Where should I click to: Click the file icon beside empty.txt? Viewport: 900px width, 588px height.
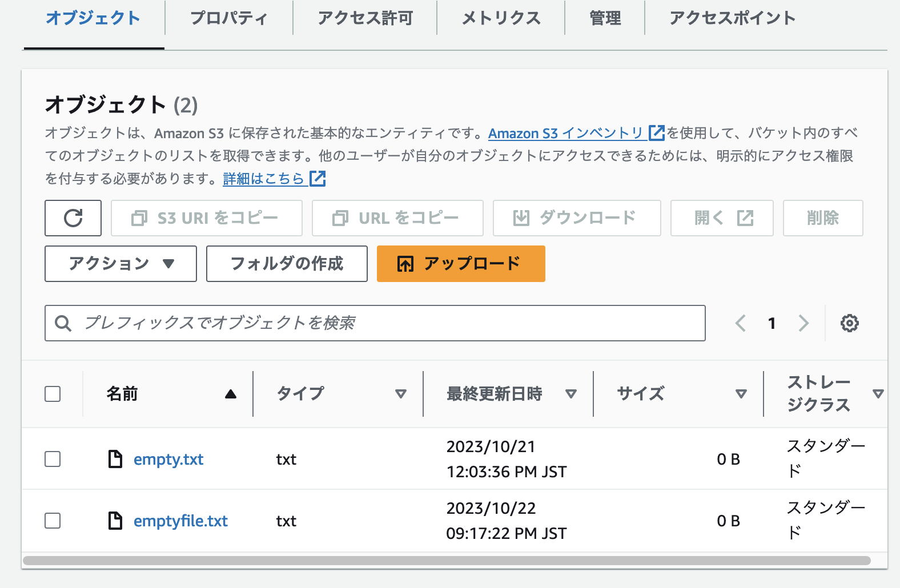coord(115,459)
